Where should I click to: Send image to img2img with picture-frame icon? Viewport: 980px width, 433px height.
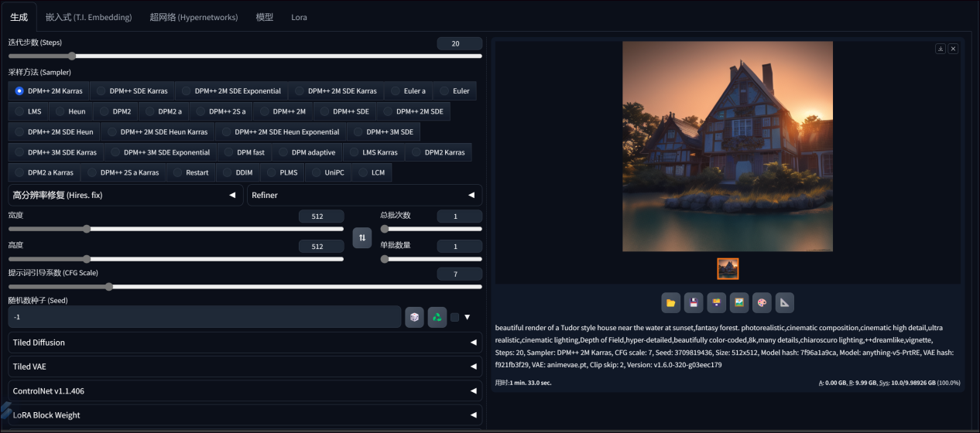(739, 303)
